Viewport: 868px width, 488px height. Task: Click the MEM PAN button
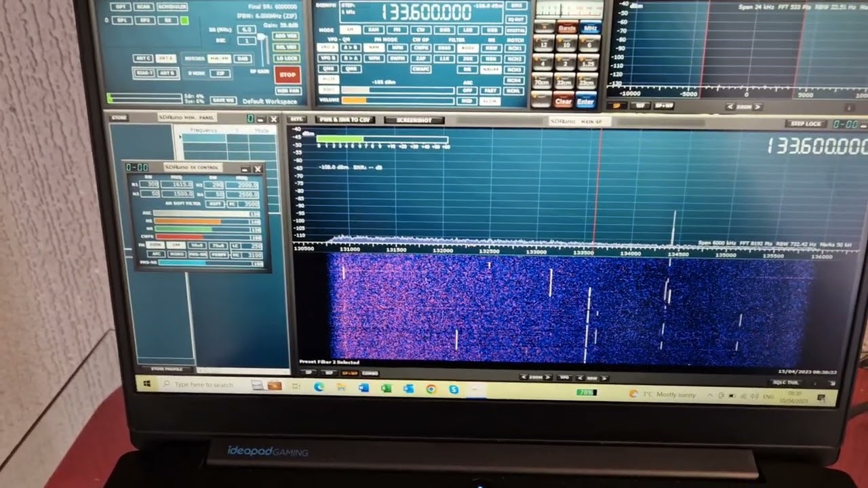288,91
